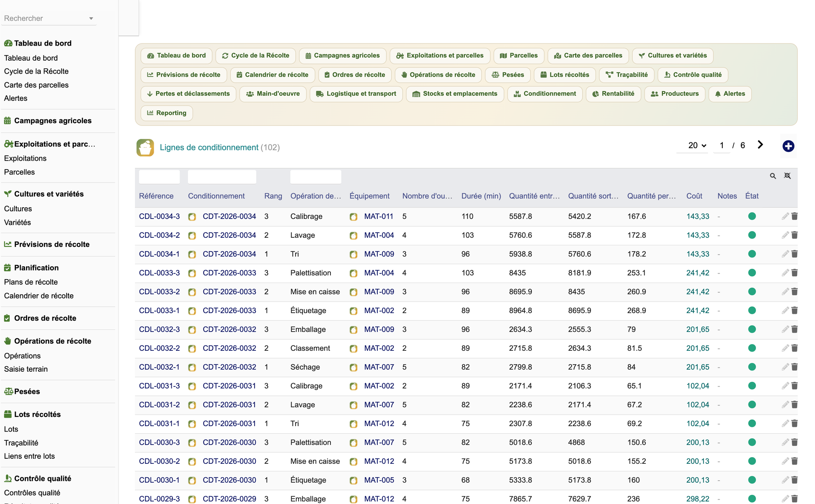Switch to Cycle de la Récolte tab

click(x=255, y=56)
